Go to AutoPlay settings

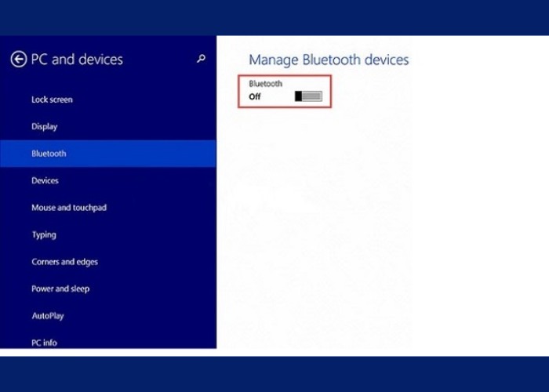[x=47, y=316]
